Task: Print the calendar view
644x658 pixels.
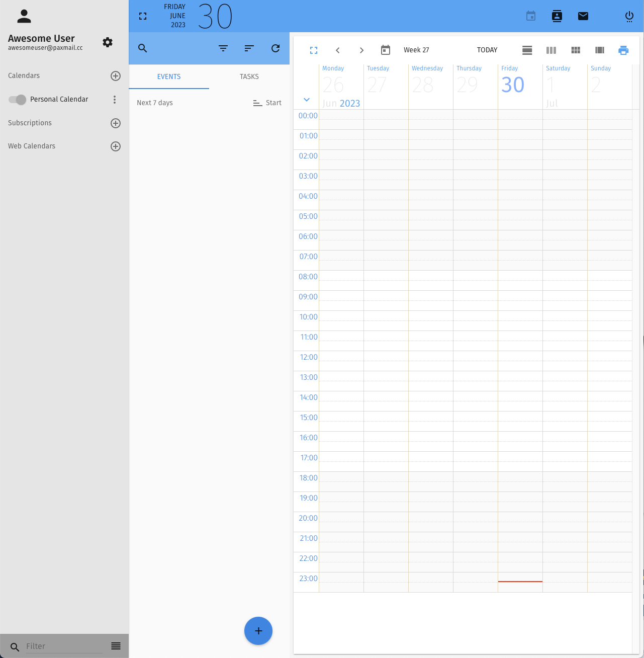Action: (623, 50)
